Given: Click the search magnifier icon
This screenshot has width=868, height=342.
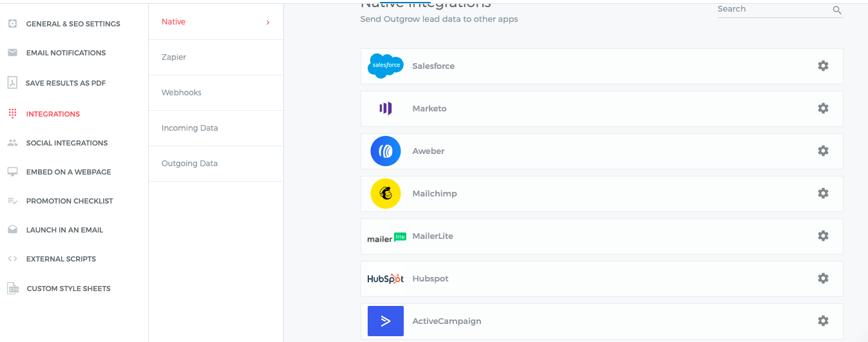Looking at the screenshot, I should 837,10.
